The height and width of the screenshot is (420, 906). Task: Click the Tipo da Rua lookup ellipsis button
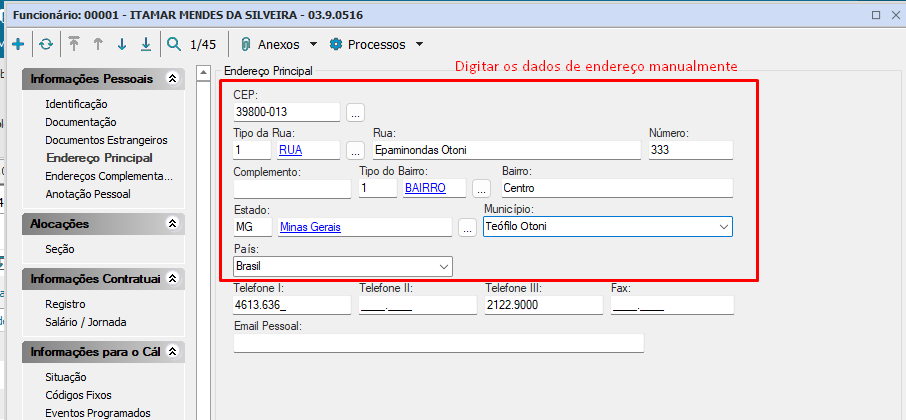[x=355, y=151]
